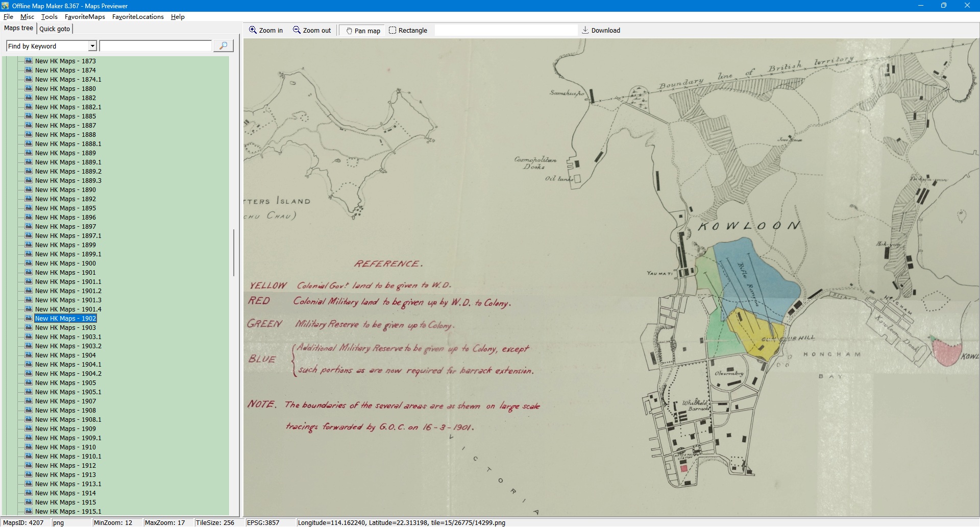Screen dimensions: 980x527
Task: Click the keyword search text field
Action: tap(155, 46)
